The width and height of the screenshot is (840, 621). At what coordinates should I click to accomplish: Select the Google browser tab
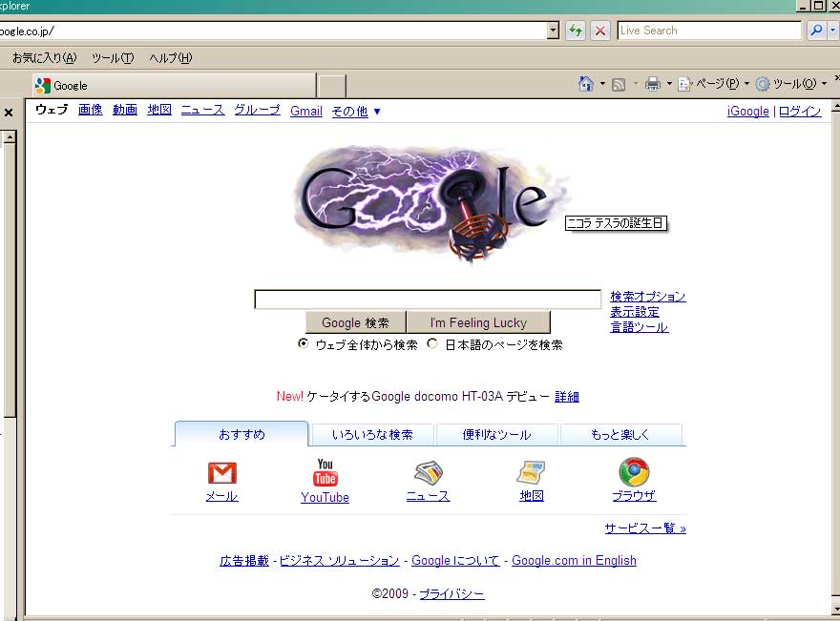click(x=173, y=86)
